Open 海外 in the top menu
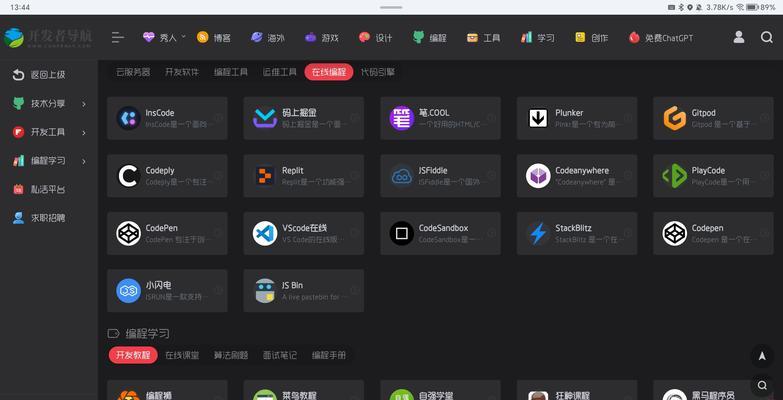Screen dimensions: 783x400 [268, 37]
